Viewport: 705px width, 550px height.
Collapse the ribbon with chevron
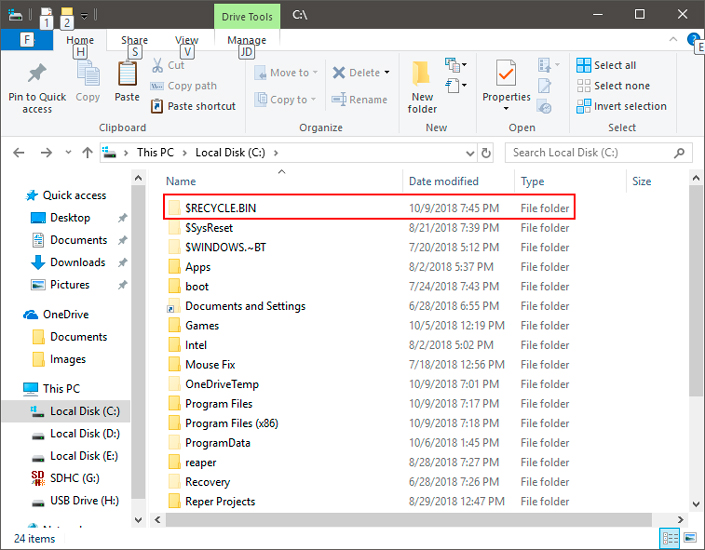coord(673,39)
